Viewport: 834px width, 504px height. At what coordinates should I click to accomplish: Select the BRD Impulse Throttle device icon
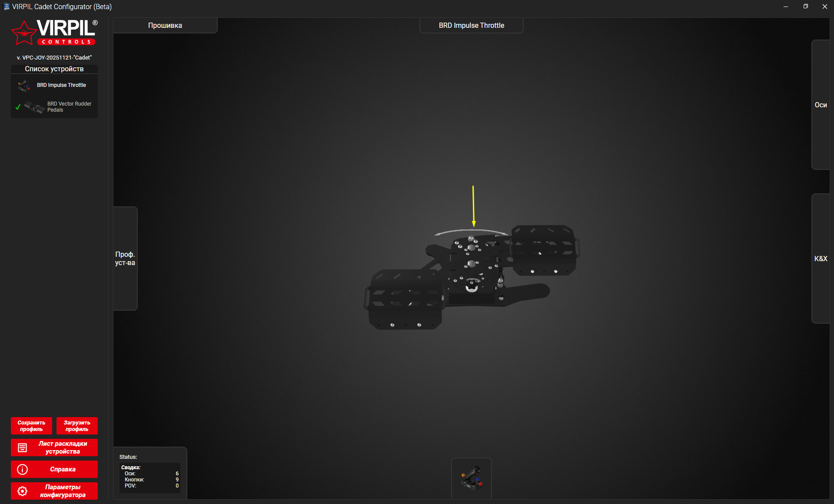point(24,86)
